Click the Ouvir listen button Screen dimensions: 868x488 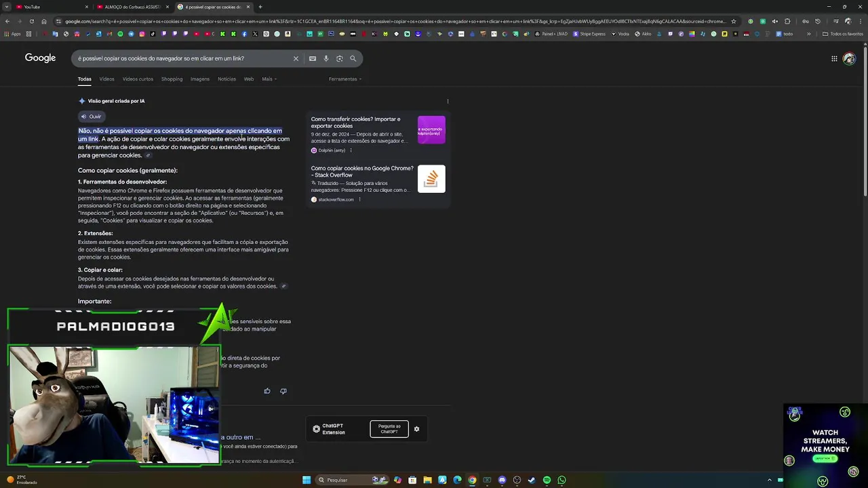(x=91, y=117)
